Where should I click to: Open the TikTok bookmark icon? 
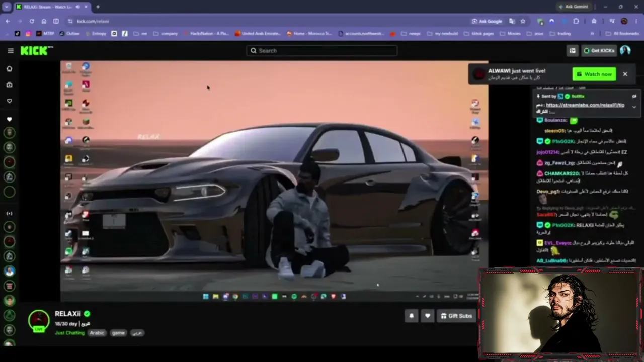[x=18, y=34]
